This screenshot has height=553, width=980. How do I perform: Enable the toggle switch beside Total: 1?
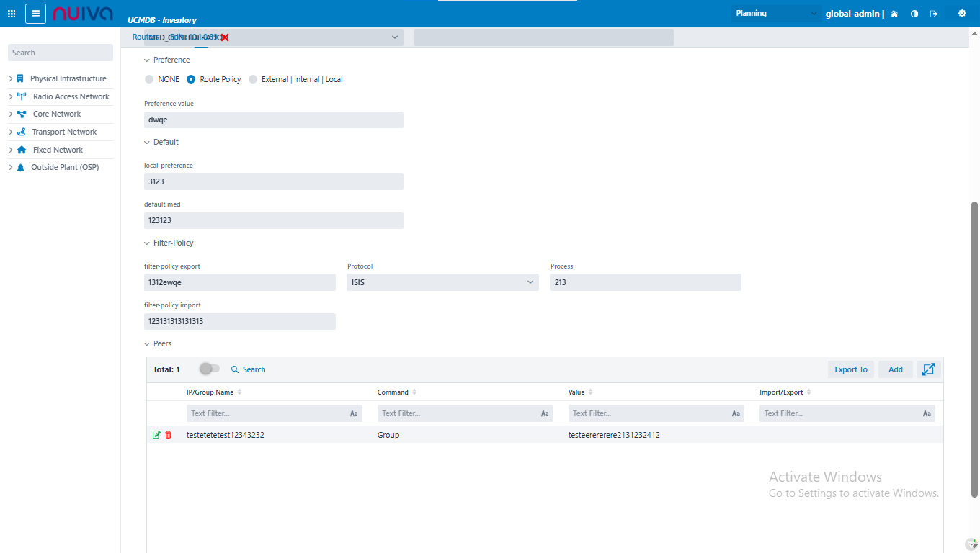[210, 369]
